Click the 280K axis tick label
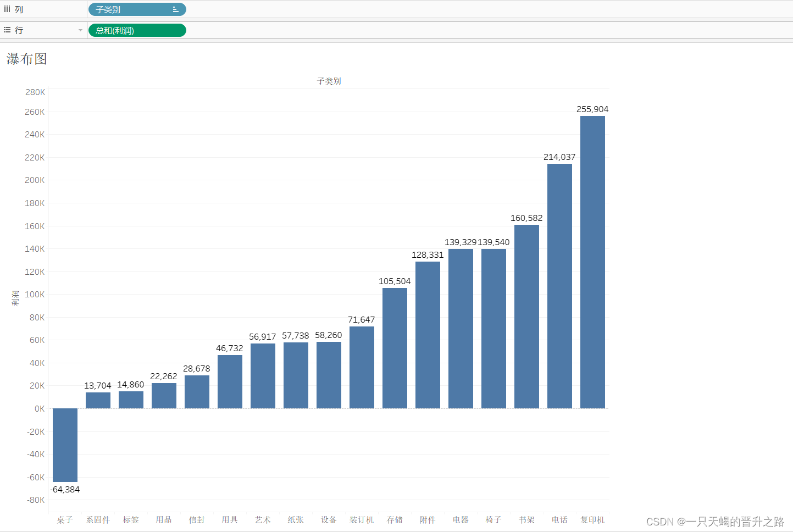Image resolution: width=793 pixels, height=532 pixels. (x=35, y=92)
